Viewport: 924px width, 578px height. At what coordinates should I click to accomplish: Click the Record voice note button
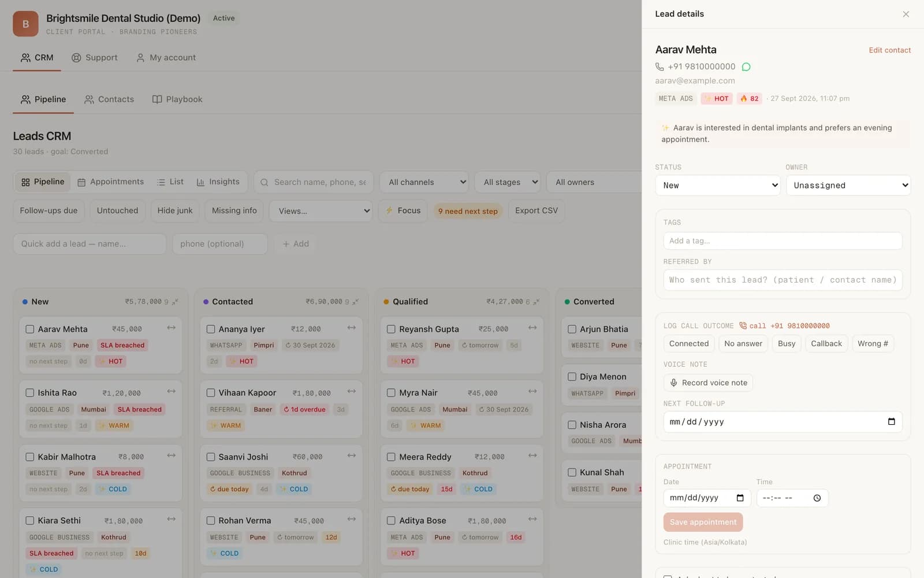coord(708,383)
